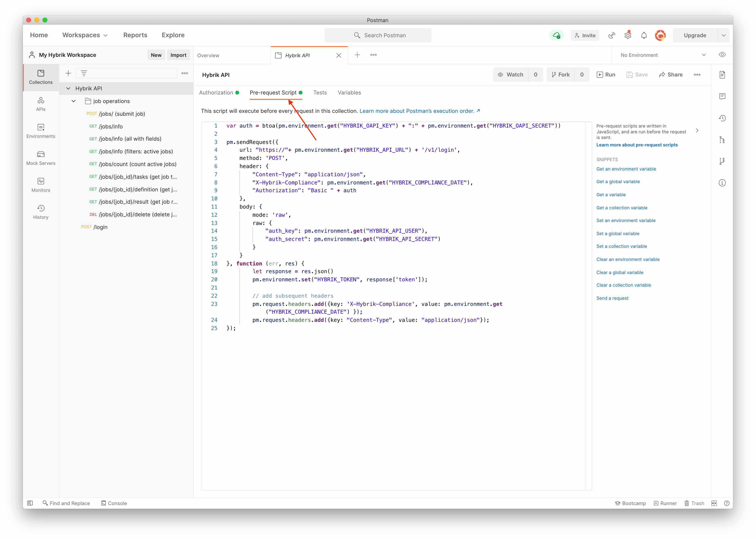Open the Environments sidebar section
The image size is (756, 539).
(x=41, y=131)
